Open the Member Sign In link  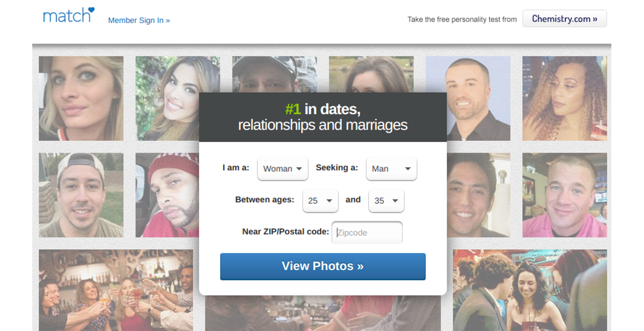point(139,20)
